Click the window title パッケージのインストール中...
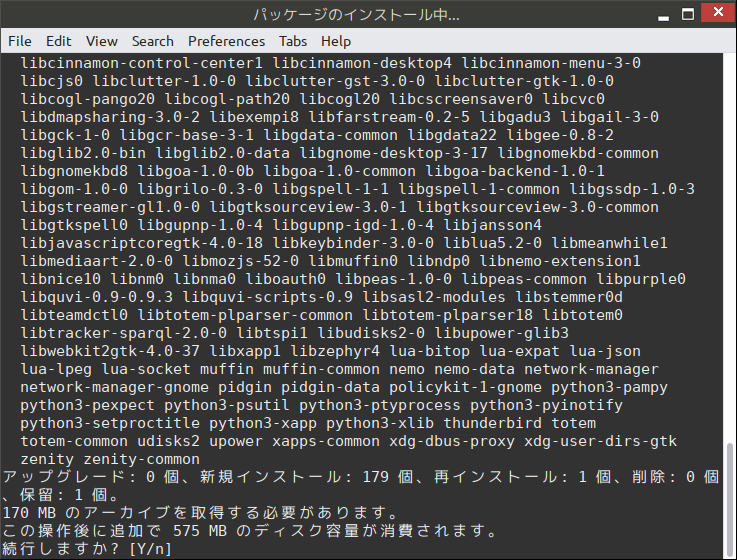Screen dimensions: 737x560 [356, 15]
